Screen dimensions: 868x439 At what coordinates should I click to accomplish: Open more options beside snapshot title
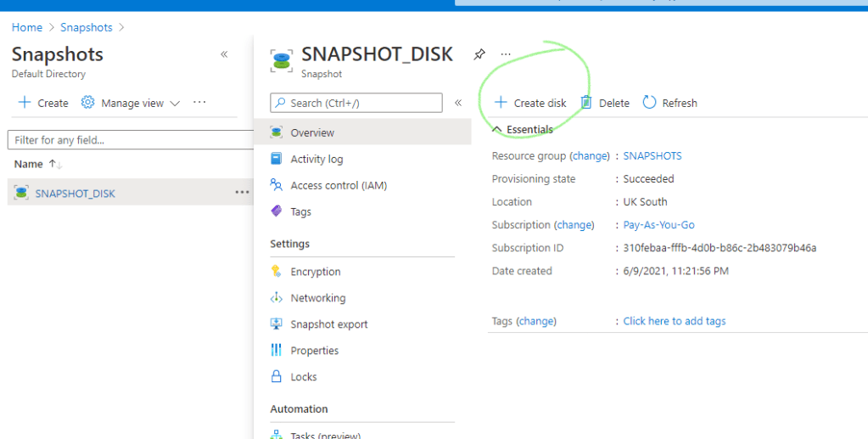click(x=506, y=54)
